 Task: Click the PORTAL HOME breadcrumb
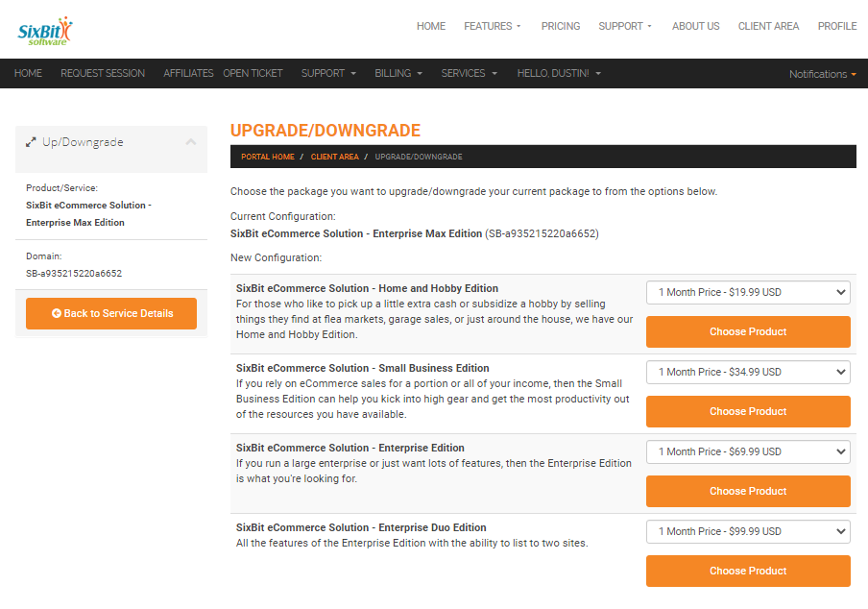pos(267,157)
